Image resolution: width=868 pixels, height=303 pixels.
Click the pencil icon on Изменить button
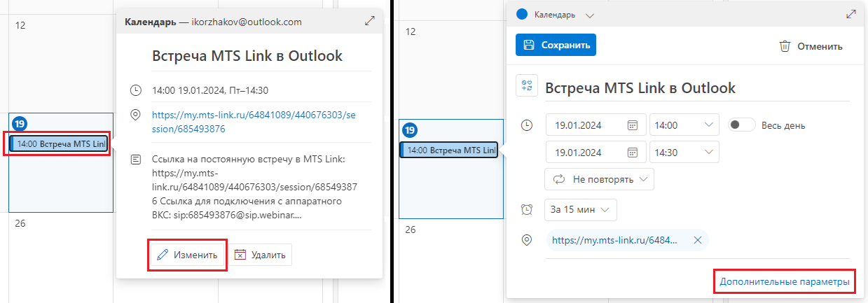(x=163, y=255)
